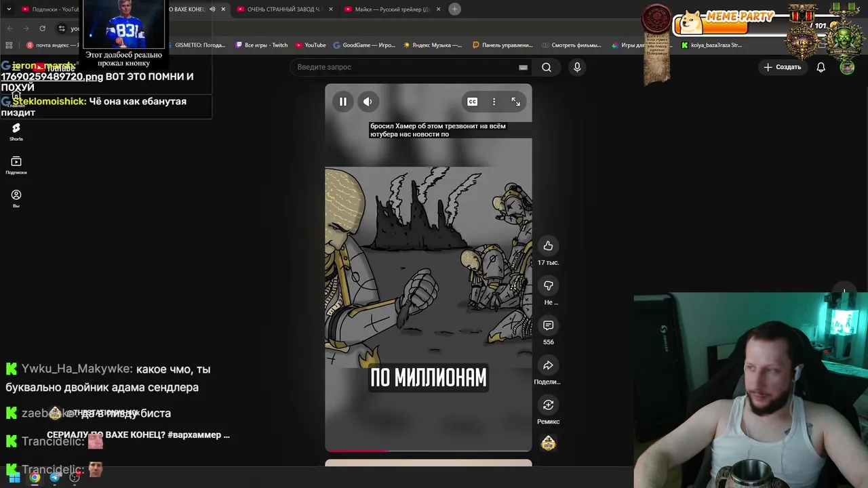Open the on-screen keyboard icon in search field
Viewport: 868px width, 488px height.
click(523, 67)
